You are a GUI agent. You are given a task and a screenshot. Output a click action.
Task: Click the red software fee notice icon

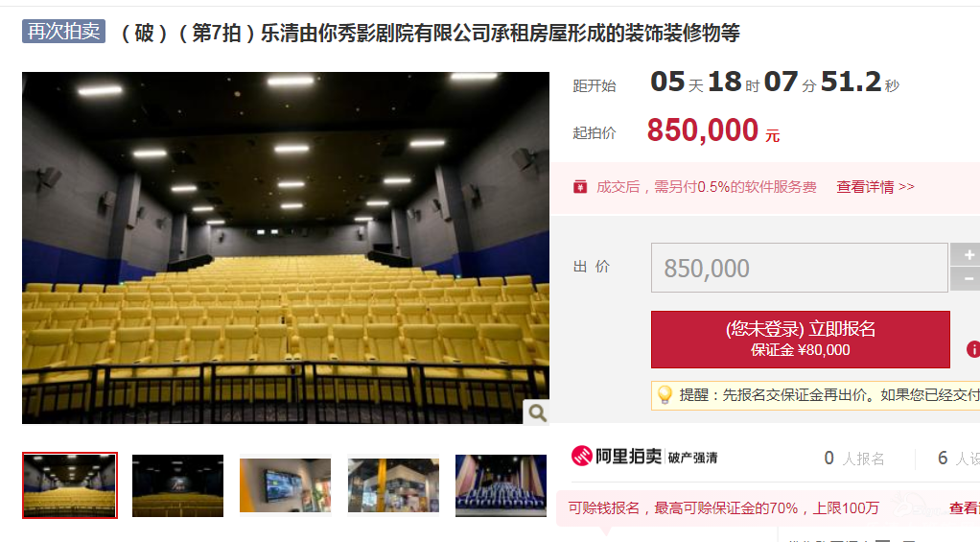click(x=580, y=187)
